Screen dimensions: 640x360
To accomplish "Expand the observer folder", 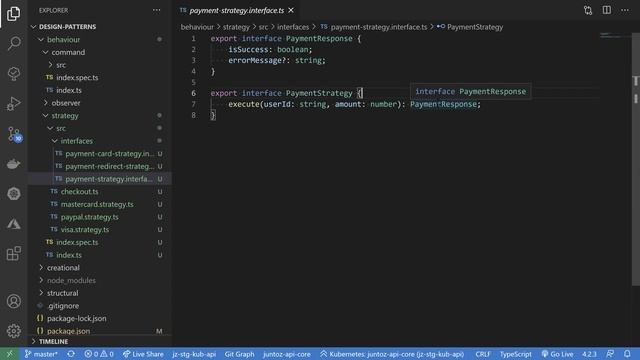I will pyautogui.click(x=66, y=103).
